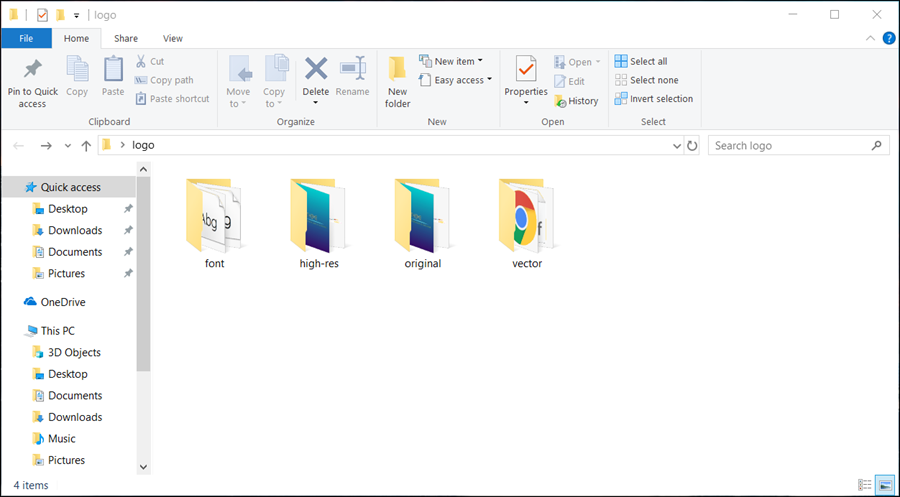Click Properties icon in Quick Access Toolbar
This screenshot has width=900, height=497.
42,15
